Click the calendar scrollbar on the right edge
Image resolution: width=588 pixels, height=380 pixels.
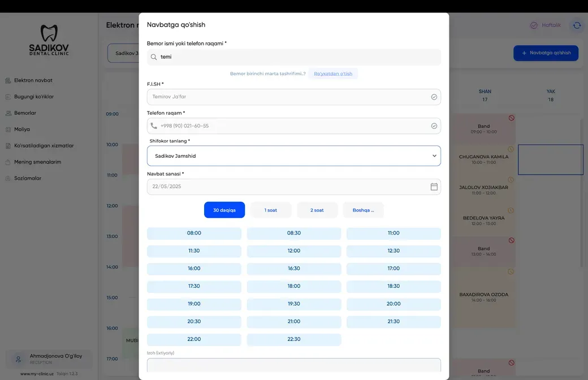pos(582,193)
